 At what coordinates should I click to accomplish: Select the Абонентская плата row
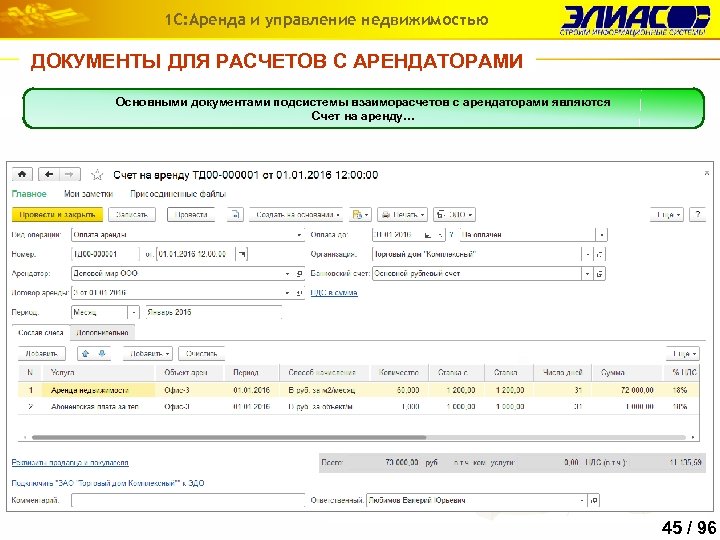click(358, 407)
